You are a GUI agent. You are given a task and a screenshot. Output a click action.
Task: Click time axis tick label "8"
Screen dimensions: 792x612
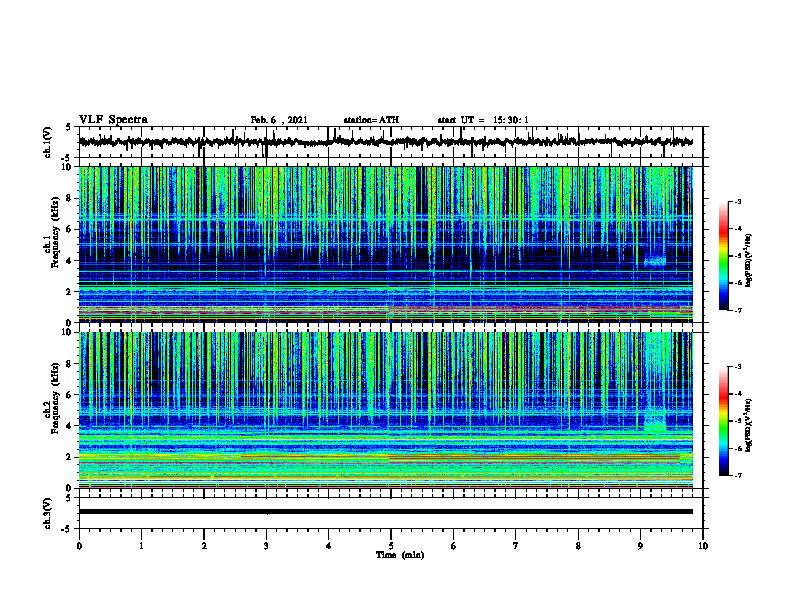point(578,546)
